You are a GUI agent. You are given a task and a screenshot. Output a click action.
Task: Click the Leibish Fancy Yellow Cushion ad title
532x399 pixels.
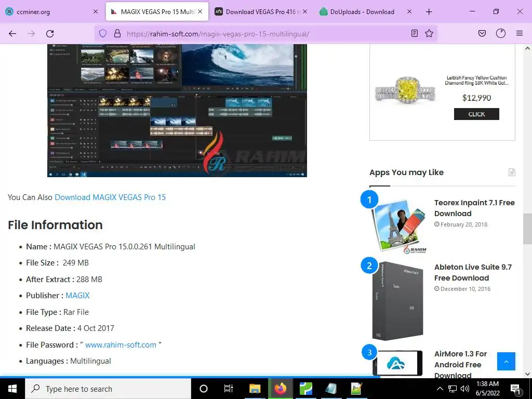(x=476, y=81)
